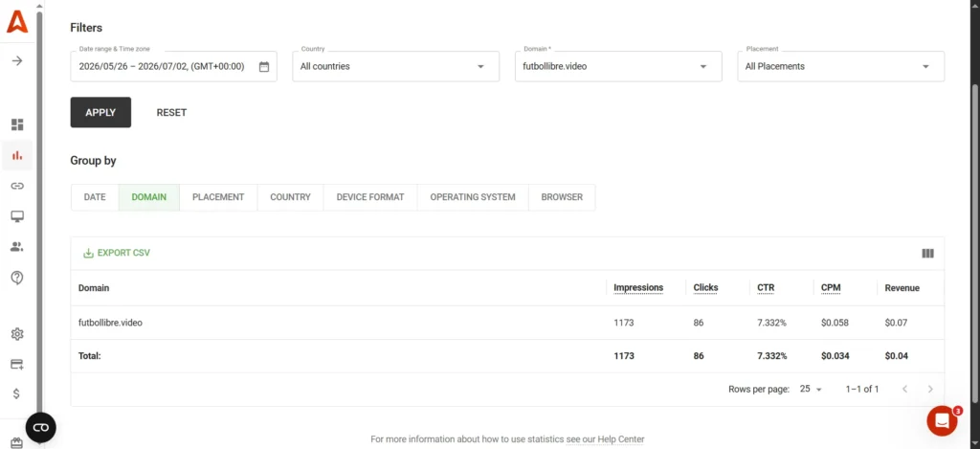Click the Domain column header
980x449 pixels.
coord(94,288)
